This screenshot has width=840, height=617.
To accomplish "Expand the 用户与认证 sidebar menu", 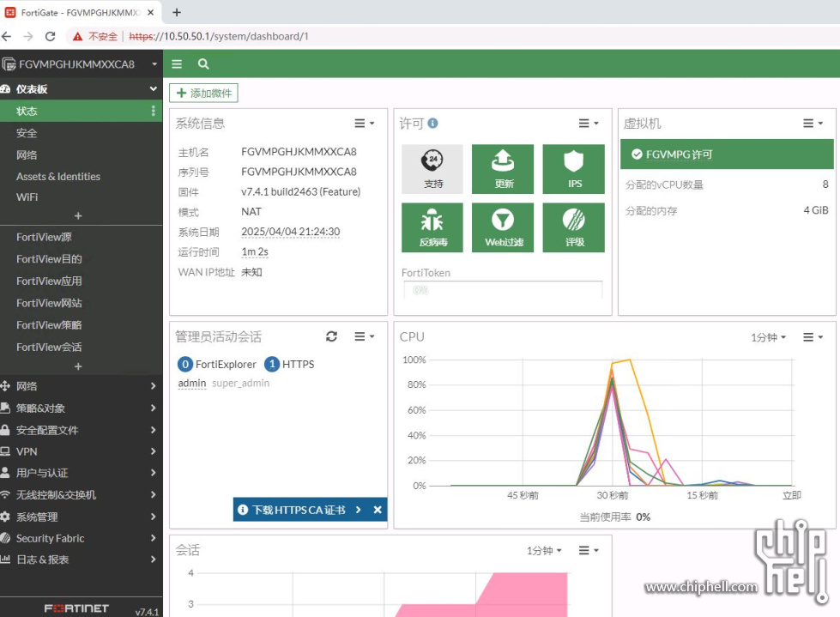I will [x=82, y=473].
